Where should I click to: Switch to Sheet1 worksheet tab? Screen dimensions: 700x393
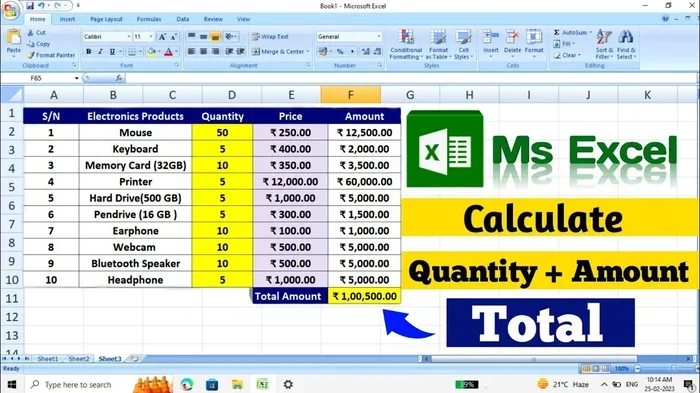click(48, 359)
